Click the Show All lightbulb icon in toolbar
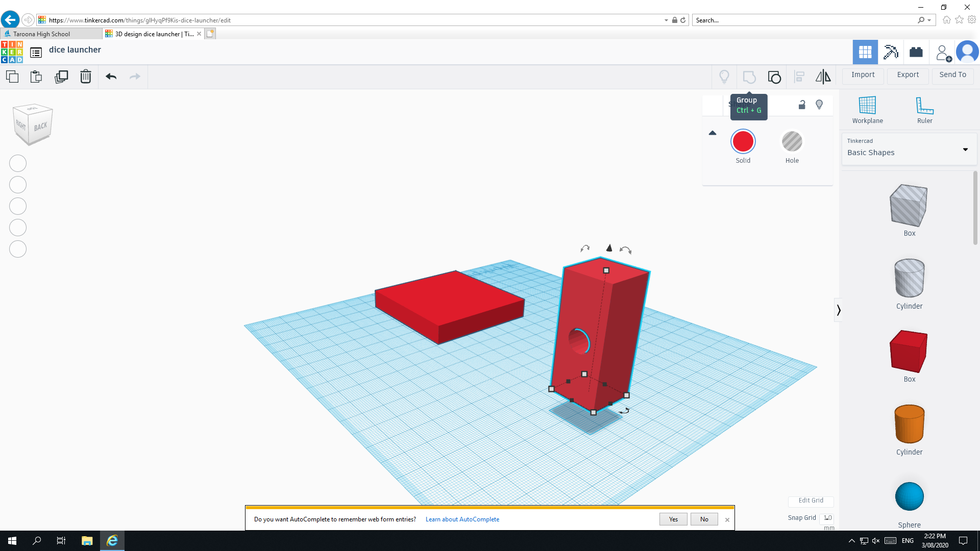The image size is (980, 551). 724,77
